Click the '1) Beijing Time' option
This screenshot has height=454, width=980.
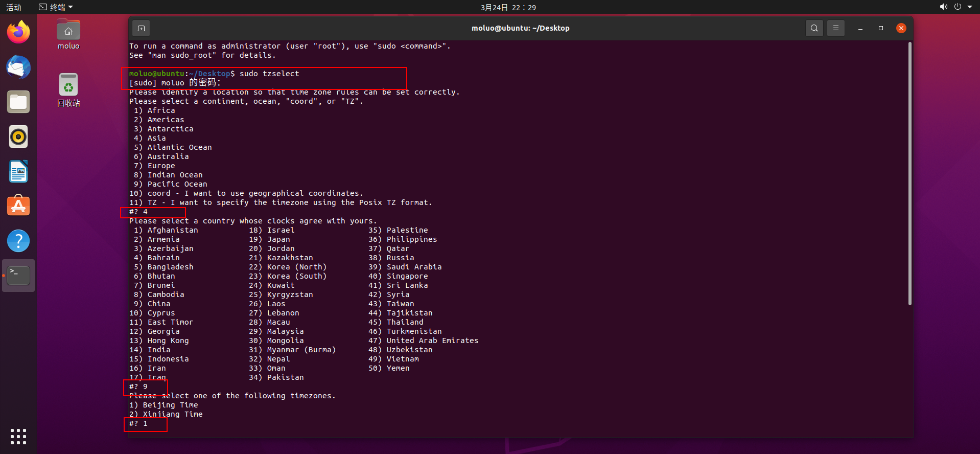pos(164,405)
